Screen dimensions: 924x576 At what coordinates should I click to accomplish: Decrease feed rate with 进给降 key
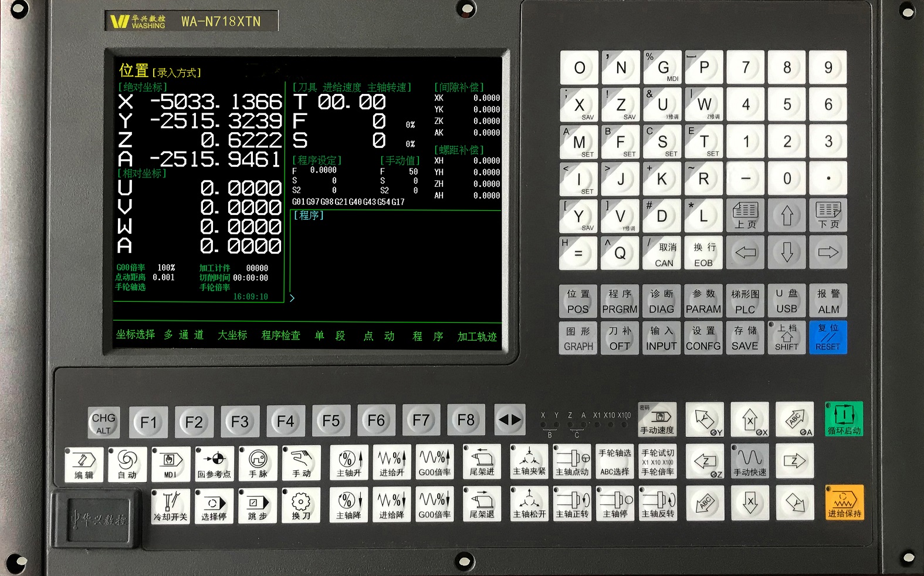pos(391,505)
